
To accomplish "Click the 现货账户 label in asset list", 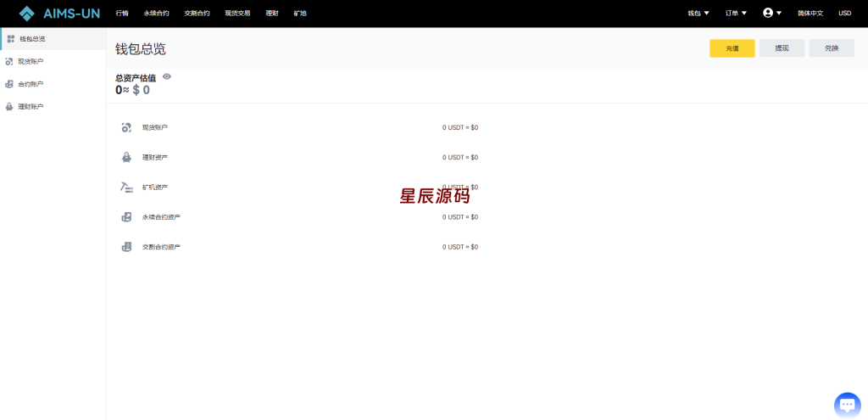I will pos(154,127).
